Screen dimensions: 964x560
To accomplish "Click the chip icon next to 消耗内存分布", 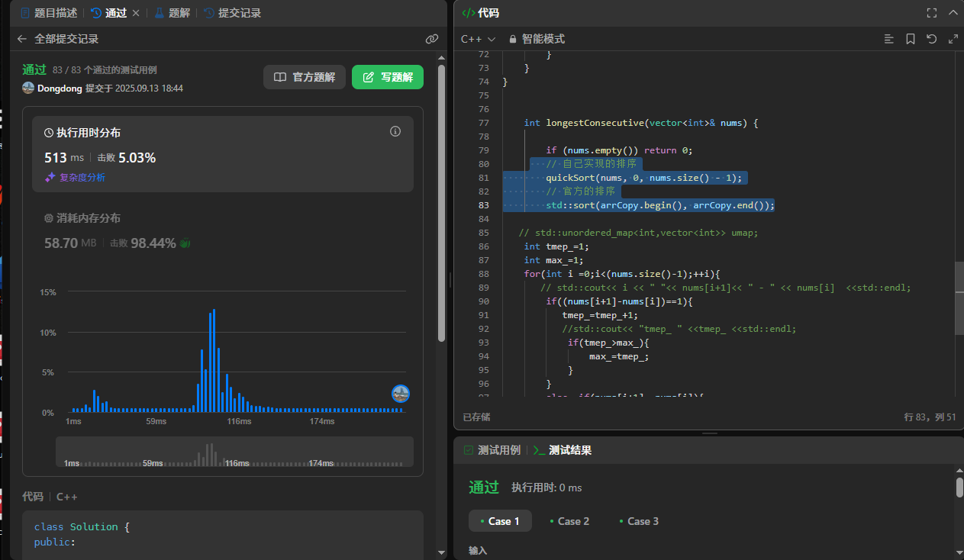I will (49, 218).
